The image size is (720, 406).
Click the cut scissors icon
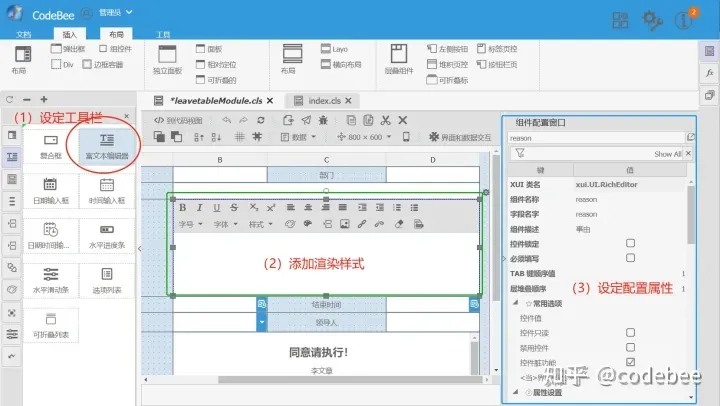[x=385, y=120]
